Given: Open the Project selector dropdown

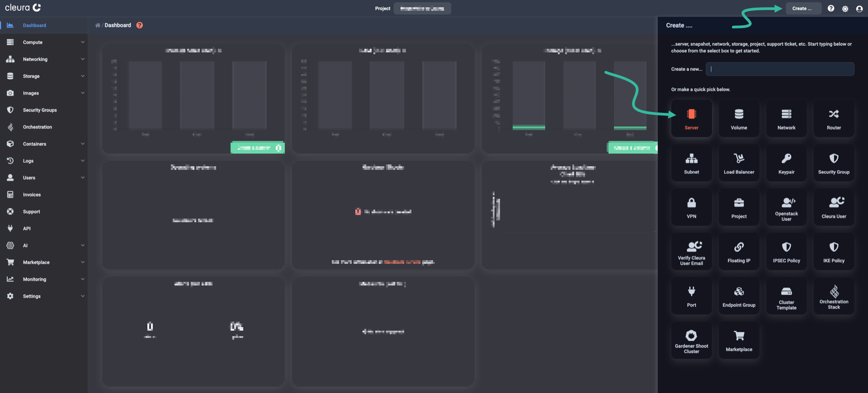Looking at the screenshot, I should (x=422, y=9).
